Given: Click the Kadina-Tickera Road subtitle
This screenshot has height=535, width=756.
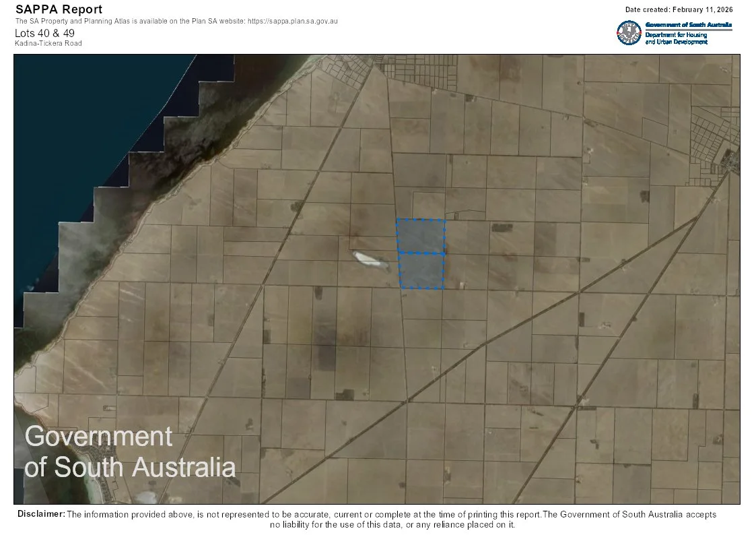Looking at the screenshot, I should tap(47, 43).
